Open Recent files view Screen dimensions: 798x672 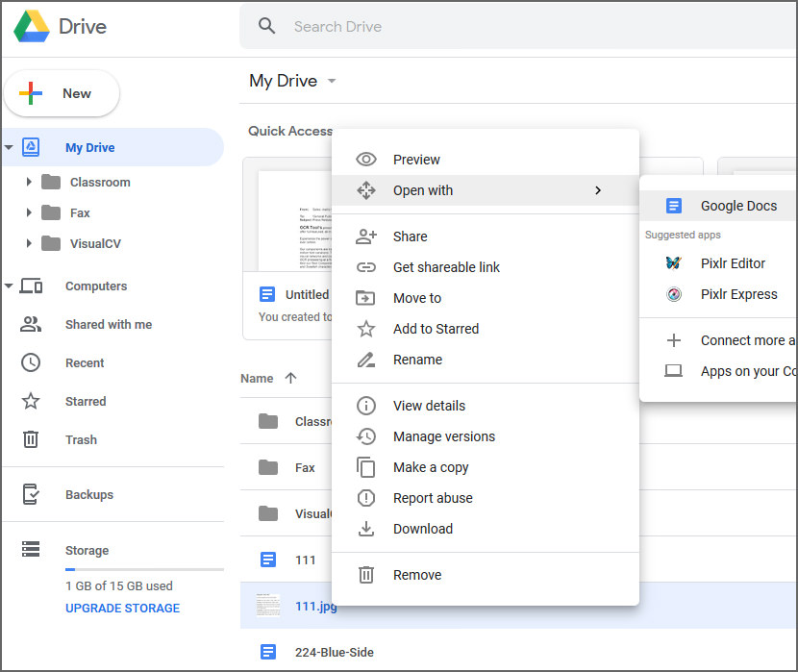pyautogui.click(x=85, y=362)
